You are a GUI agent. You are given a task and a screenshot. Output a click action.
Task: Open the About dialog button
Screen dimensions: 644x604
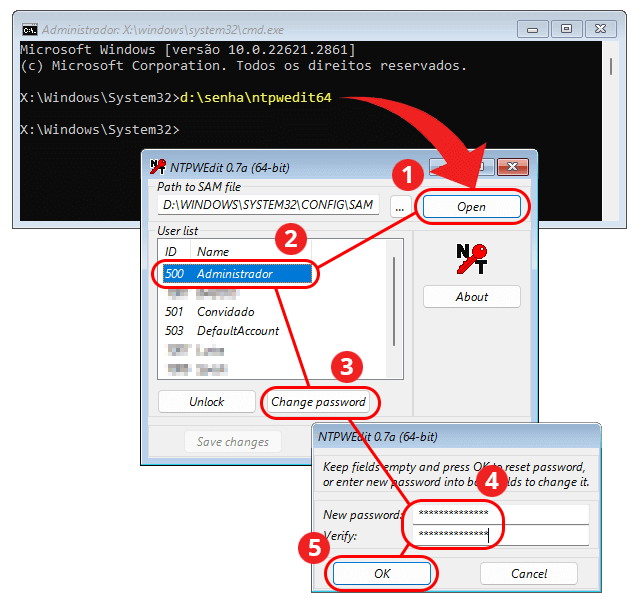click(472, 296)
